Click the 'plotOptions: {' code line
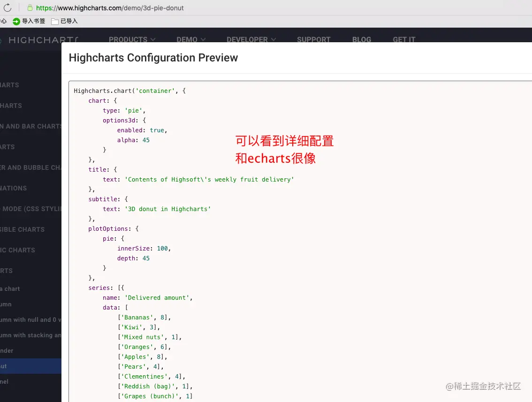This screenshot has height=402, width=532. [114, 228]
